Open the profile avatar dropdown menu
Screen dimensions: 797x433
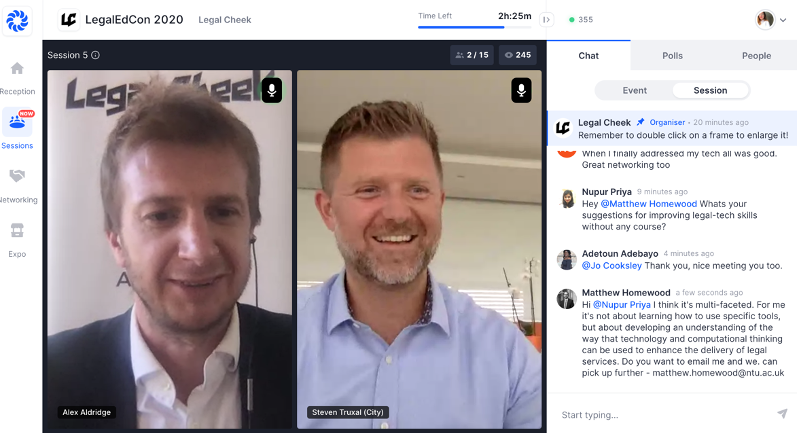(770, 19)
